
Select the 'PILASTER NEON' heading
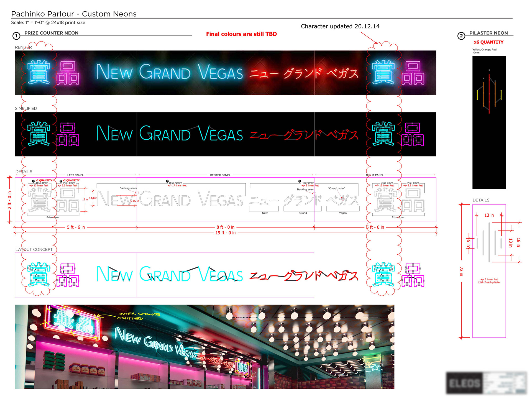[x=488, y=33]
